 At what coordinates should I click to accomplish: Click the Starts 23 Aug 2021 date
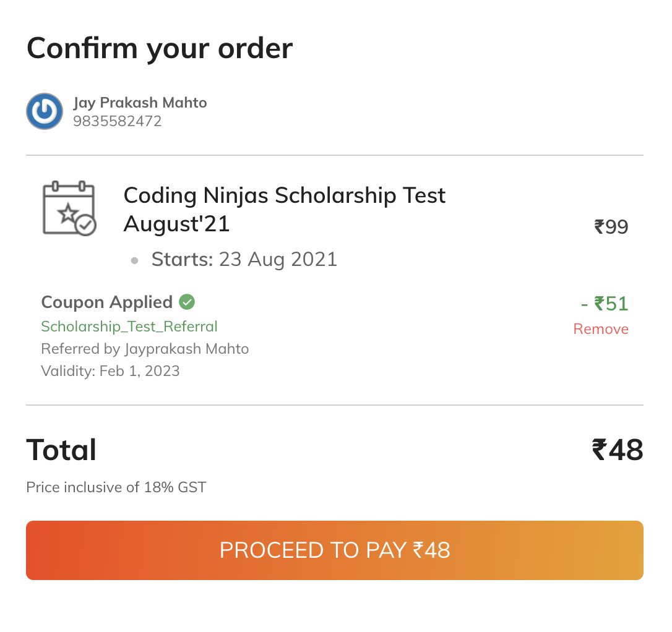point(244,259)
